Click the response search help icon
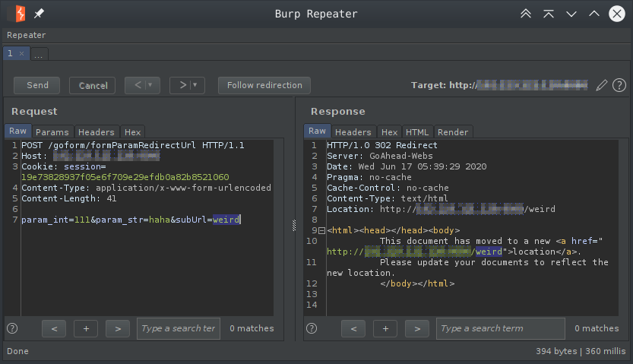The height and width of the screenshot is (364, 633). 312,328
